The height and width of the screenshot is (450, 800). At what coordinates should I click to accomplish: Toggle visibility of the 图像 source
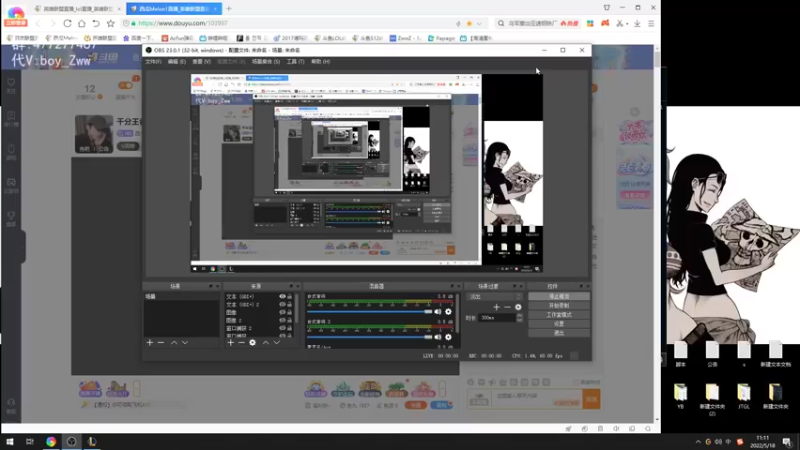[282, 312]
